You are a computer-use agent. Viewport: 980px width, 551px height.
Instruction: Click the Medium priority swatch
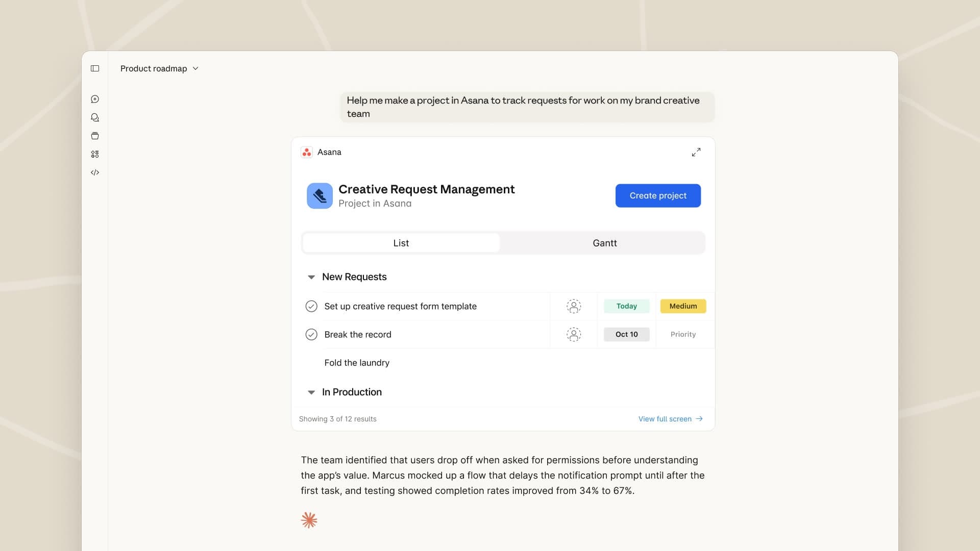[683, 306]
